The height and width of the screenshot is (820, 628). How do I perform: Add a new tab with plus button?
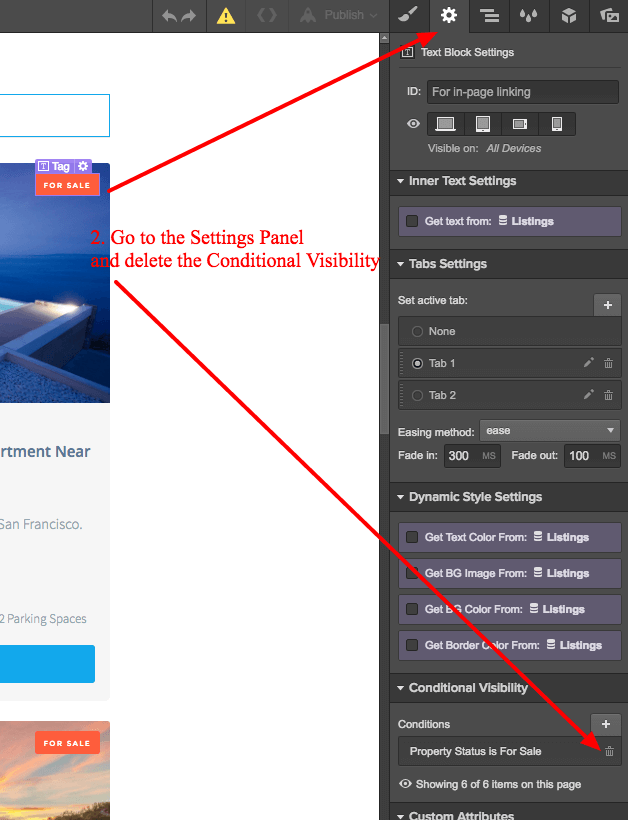tap(608, 305)
